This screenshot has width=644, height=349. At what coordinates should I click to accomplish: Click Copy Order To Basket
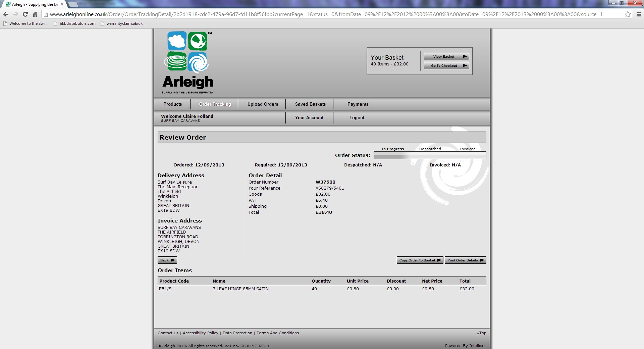(420, 260)
